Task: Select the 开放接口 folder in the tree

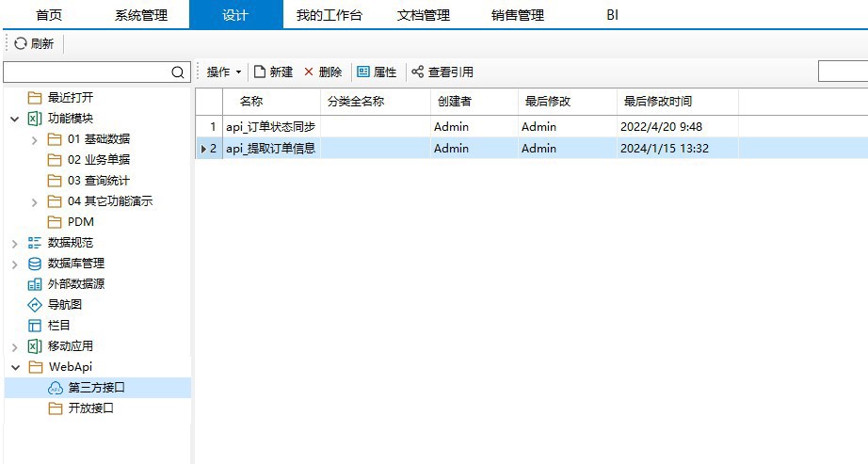Action: coord(90,408)
